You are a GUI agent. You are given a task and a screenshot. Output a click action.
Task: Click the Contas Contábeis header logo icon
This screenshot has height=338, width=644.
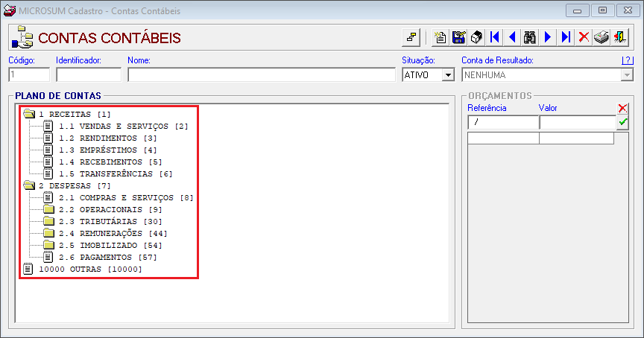pyautogui.click(x=22, y=37)
